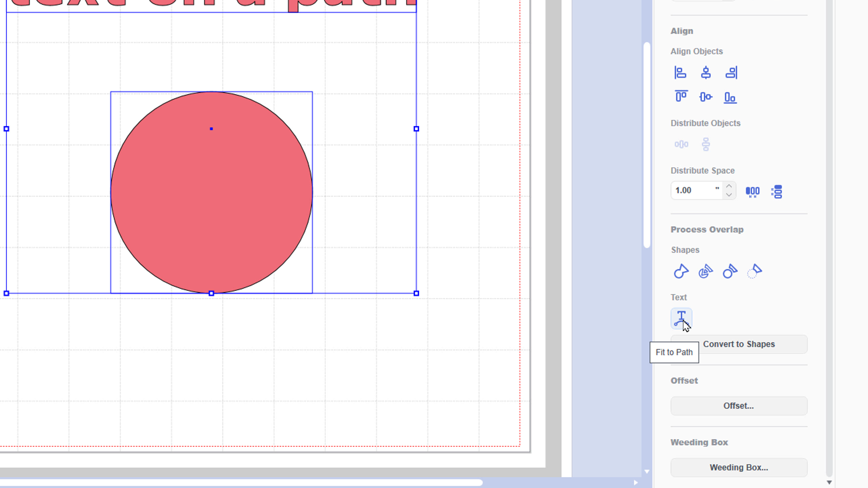Open the Offset... dialog button
Screen dimensions: 868x488
tap(739, 406)
